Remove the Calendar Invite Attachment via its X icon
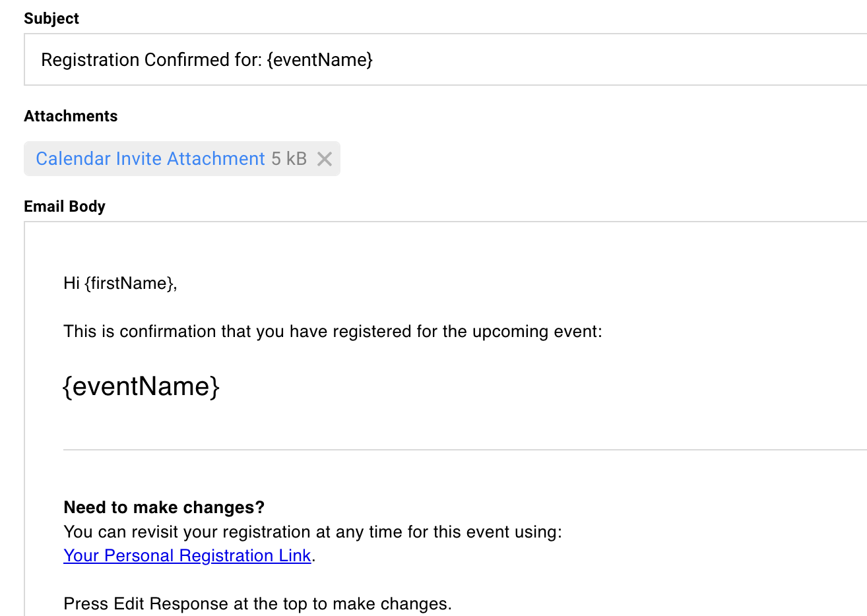The width and height of the screenshot is (867, 616). [x=324, y=158]
